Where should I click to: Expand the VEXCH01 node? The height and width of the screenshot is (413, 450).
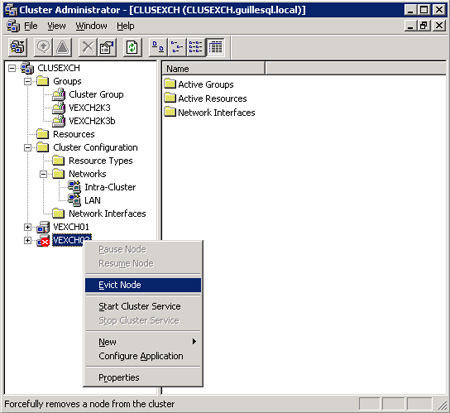pyautogui.click(x=28, y=227)
